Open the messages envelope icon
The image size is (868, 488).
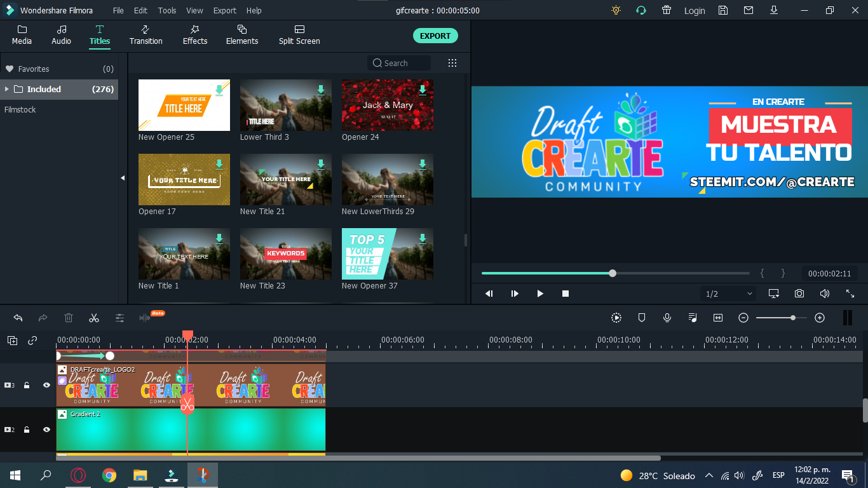tap(749, 10)
